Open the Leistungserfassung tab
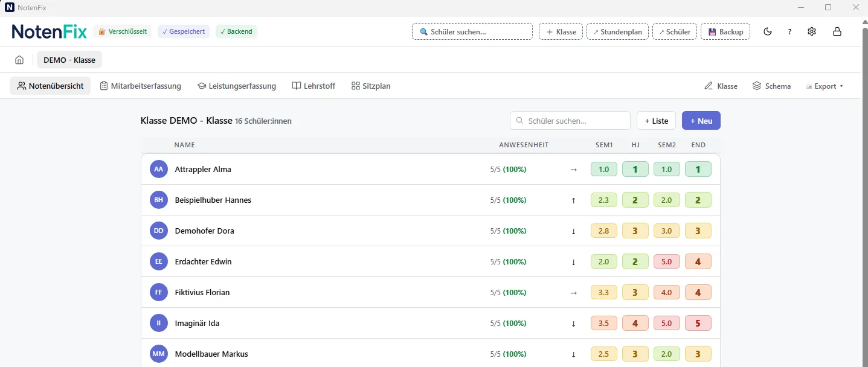 tap(237, 86)
